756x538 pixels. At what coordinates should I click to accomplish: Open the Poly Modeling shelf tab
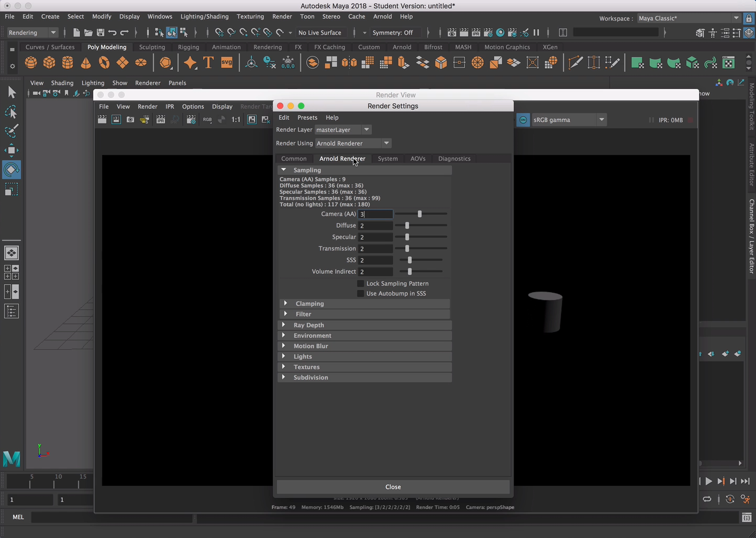click(x=107, y=47)
